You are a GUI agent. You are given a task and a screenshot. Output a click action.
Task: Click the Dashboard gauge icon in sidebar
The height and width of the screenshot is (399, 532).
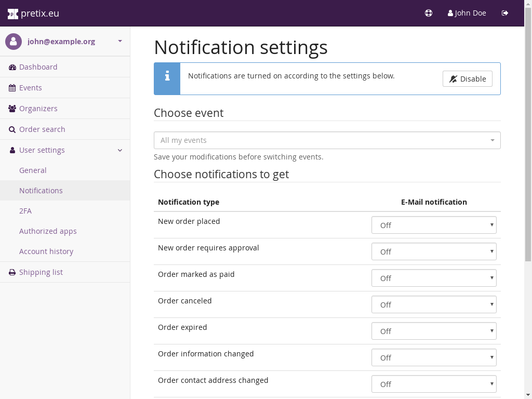[12, 67]
